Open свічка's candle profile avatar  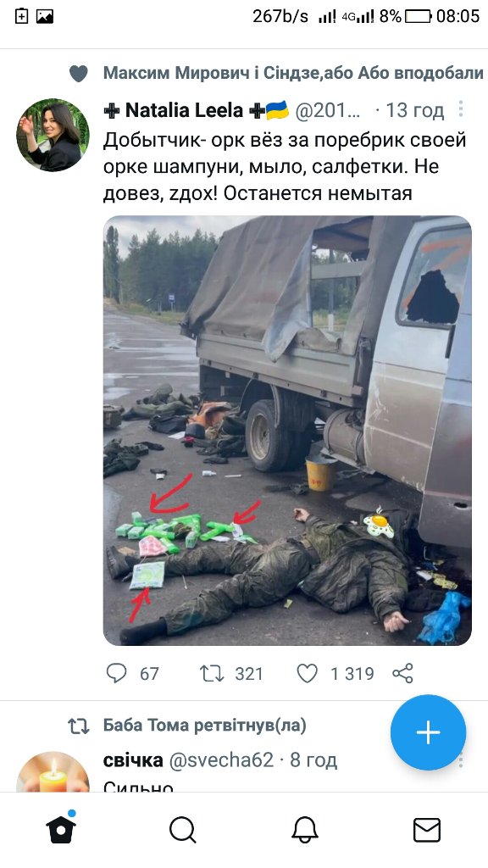coord(53,771)
